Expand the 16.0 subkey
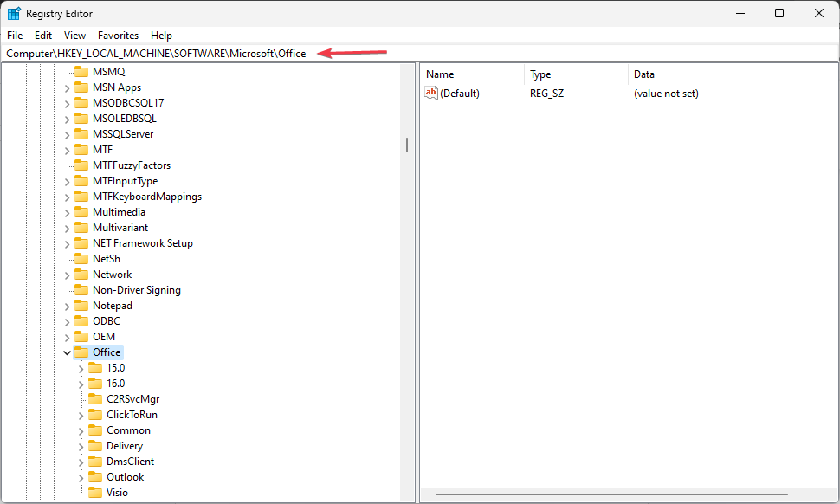840x504 pixels. [x=81, y=384]
